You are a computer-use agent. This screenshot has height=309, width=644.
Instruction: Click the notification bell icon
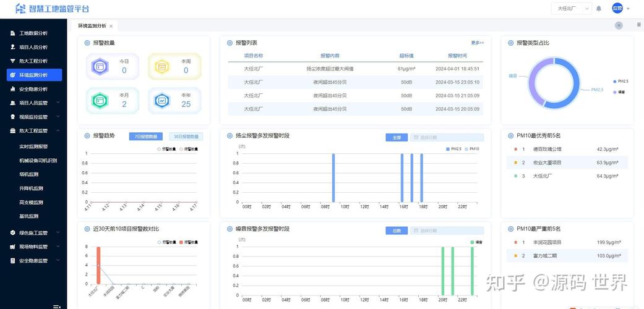click(598, 9)
